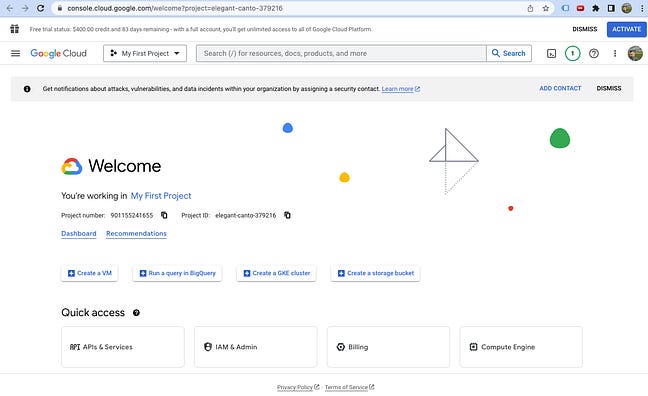Screen dimensions: 648x396
Task: Open the main navigation hamburger menu
Action: tap(15, 53)
